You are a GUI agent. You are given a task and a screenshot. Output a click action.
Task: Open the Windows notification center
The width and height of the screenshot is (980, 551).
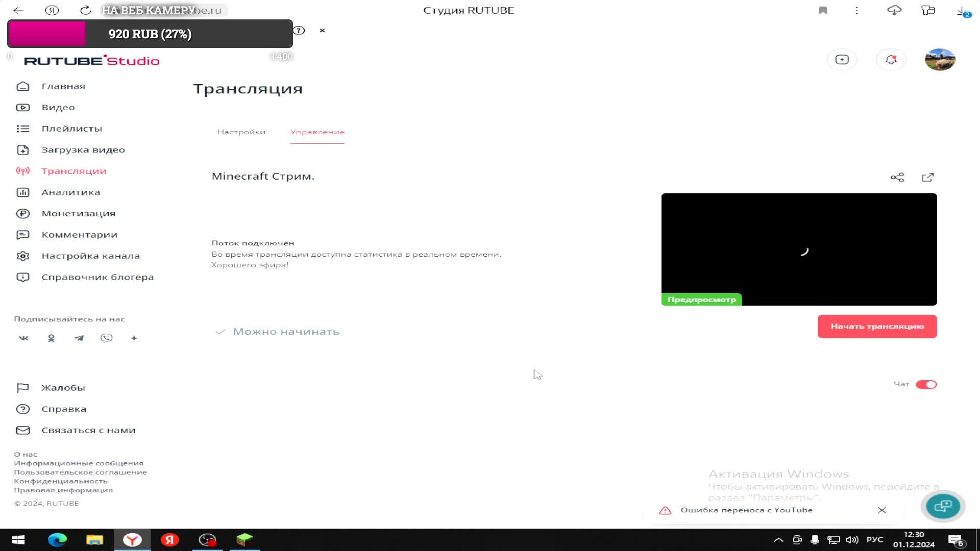pyautogui.click(x=955, y=540)
